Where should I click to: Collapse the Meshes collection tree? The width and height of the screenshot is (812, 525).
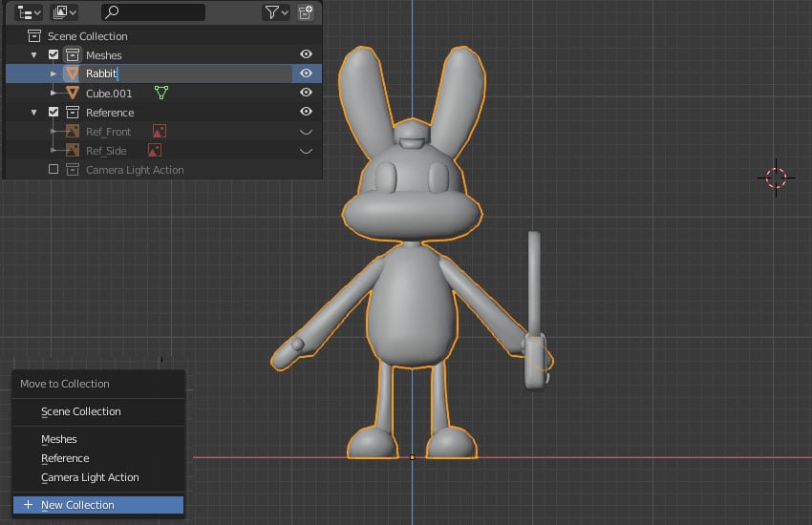coord(34,54)
